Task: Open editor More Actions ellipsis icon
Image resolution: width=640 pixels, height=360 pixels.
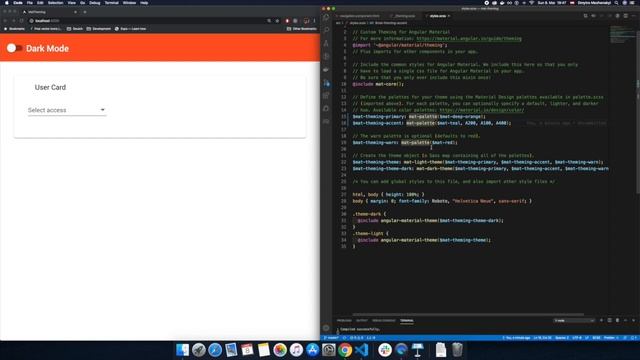Action: tap(633, 16)
